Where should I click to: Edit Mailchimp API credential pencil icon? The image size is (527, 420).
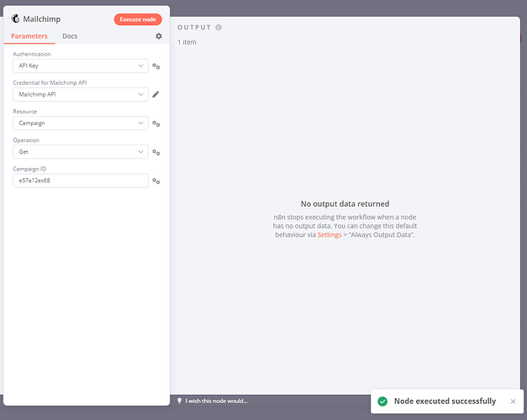[155, 94]
